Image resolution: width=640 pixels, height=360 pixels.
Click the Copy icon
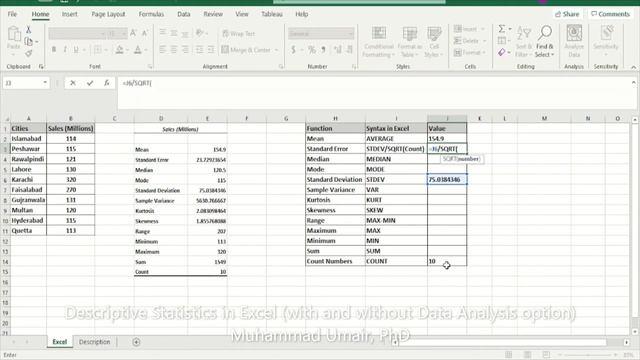tap(29, 41)
